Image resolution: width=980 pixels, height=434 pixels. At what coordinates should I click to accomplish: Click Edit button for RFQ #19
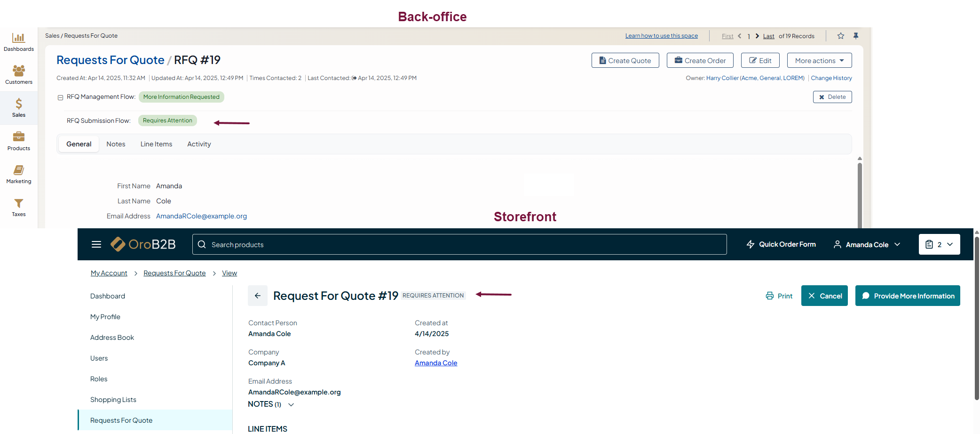(760, 60)
